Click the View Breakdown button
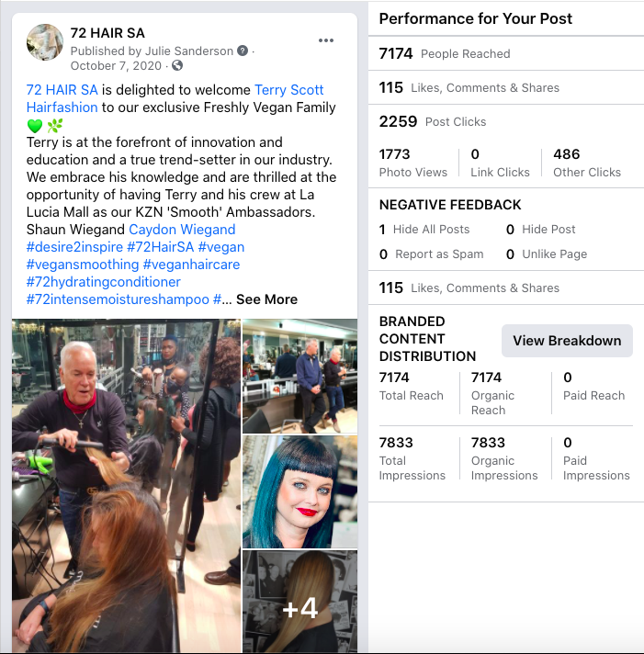 coord(567,341)
